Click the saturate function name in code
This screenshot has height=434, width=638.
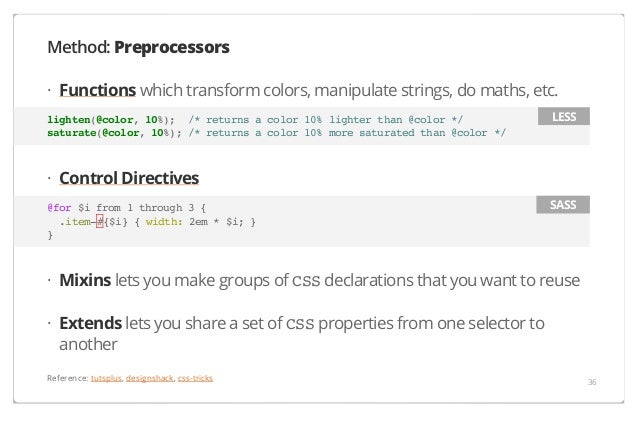tap(72, 133)
